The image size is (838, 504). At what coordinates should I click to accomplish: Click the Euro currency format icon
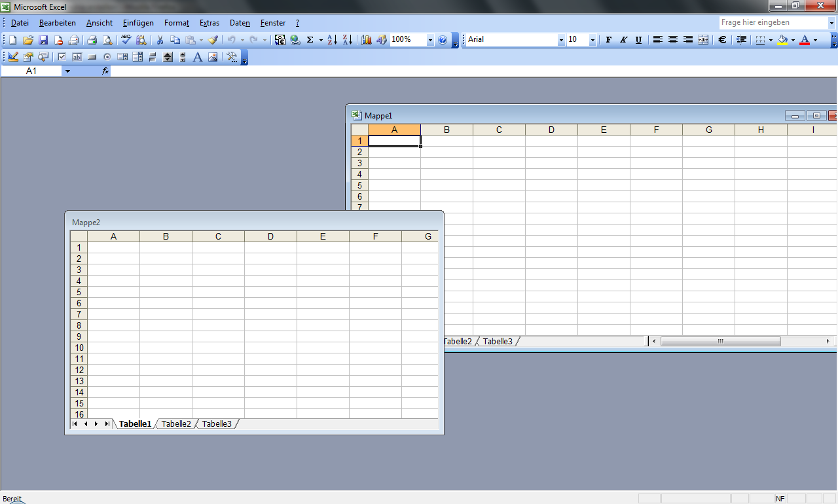(x=722, y=40)
